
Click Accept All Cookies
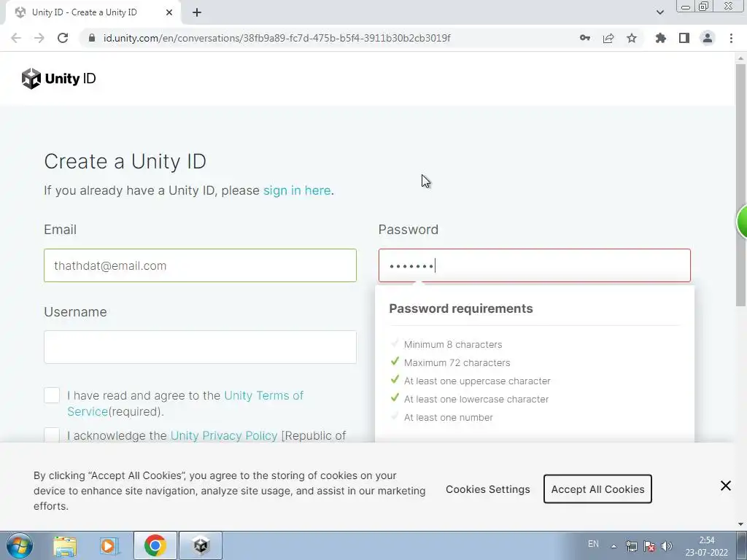597,489
